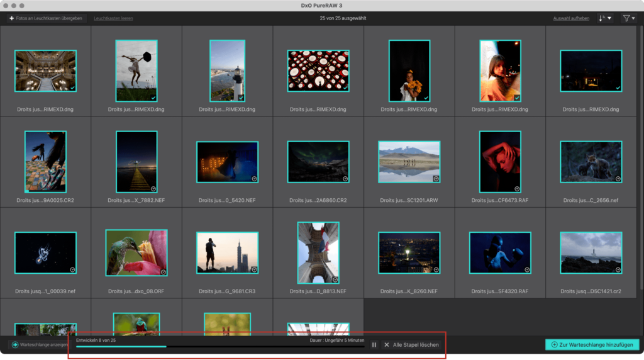Viewport: 644px width, 360px height.
Task: Click the plus icon next to Fotos an Leuchtkasten übergeben
Action: [x=11, y=18]
